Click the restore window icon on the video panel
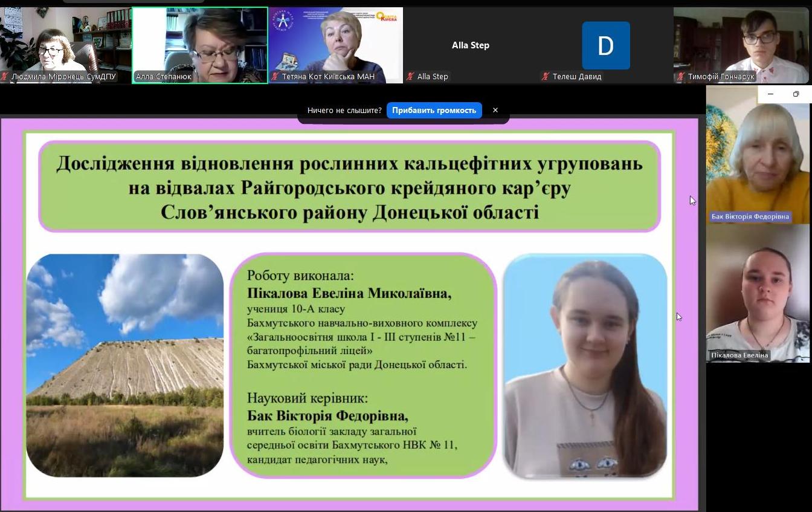This screenshot has width=812, height=512. point(796,94)
